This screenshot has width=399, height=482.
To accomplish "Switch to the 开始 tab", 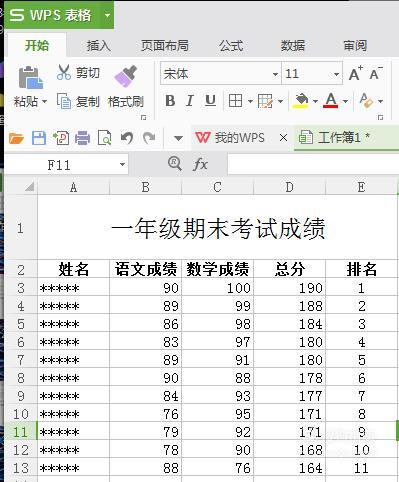I will pyautogui.click(x=37, y=45).
